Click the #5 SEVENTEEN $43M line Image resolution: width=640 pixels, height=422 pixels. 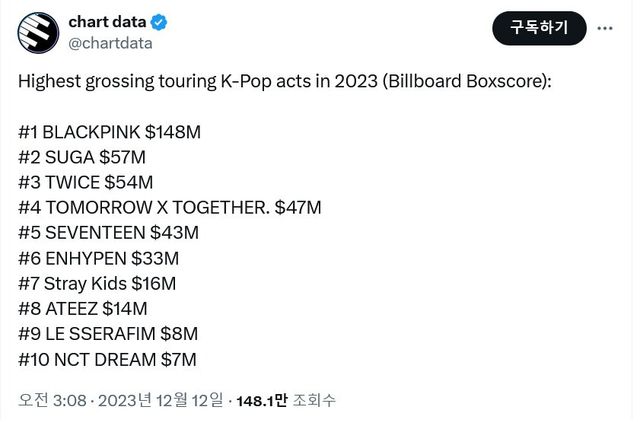[x=108, y=232]
